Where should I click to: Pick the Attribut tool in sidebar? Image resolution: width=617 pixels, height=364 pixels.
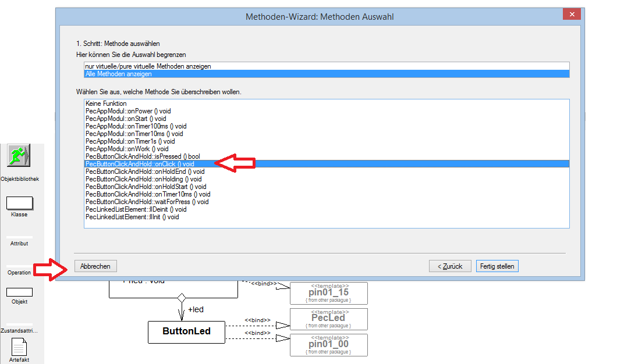point(19,243)
